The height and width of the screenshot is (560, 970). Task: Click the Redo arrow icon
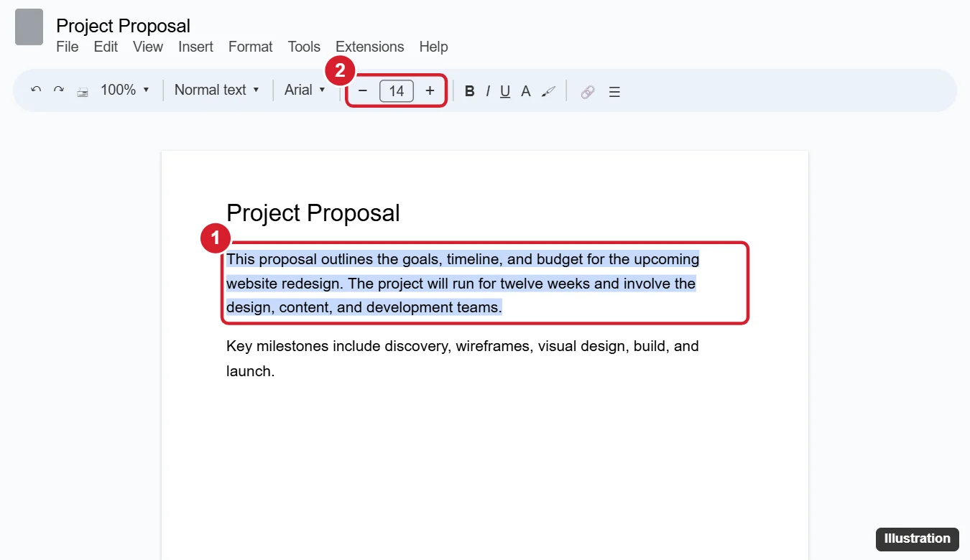[59, 90]
